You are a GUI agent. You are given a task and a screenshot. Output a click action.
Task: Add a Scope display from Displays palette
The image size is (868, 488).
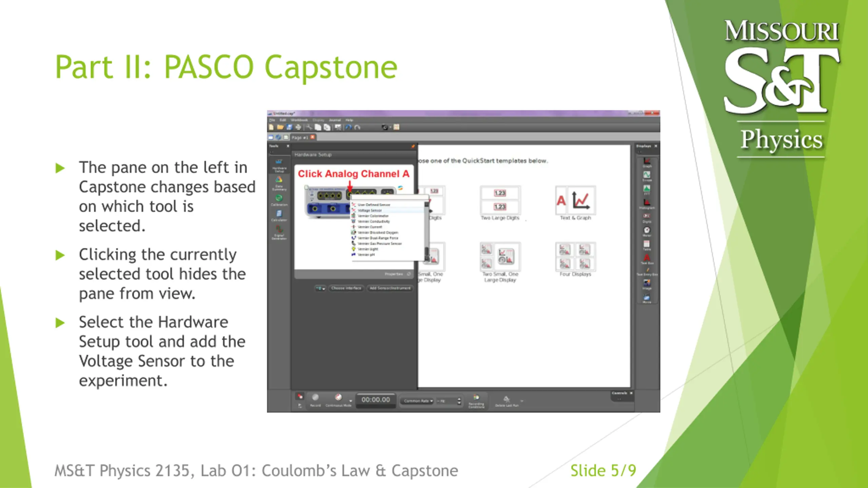point(647,177)
